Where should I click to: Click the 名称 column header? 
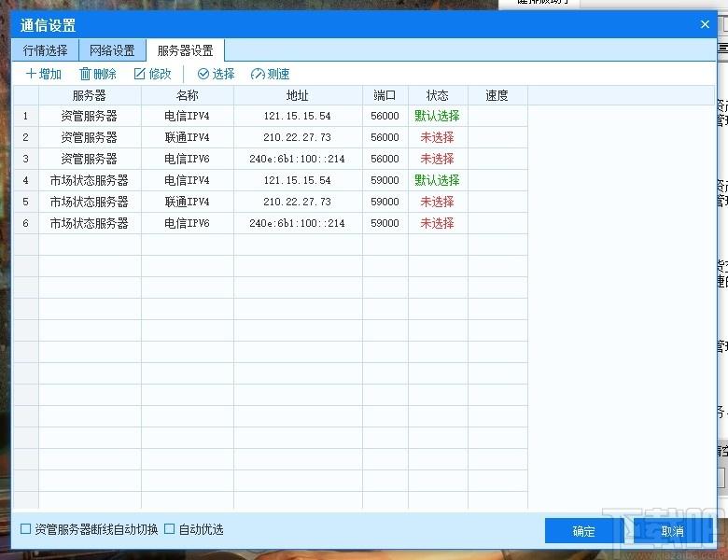[187, 95]
